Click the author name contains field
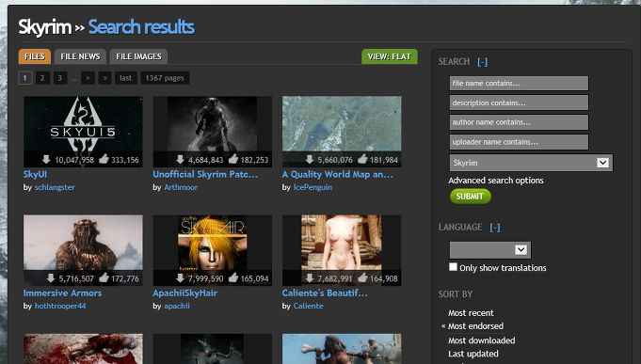 [x=519, y=122]
